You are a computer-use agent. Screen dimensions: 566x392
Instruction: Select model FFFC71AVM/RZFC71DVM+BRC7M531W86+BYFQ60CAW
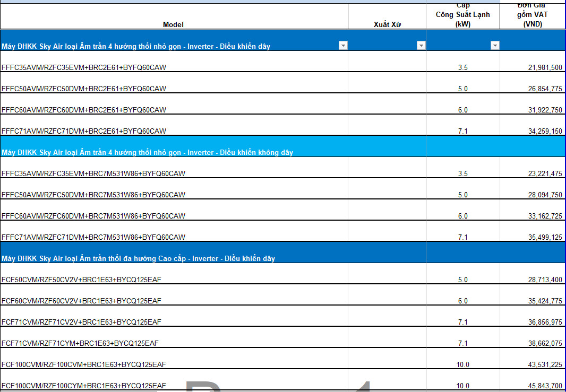coord(93,237)
